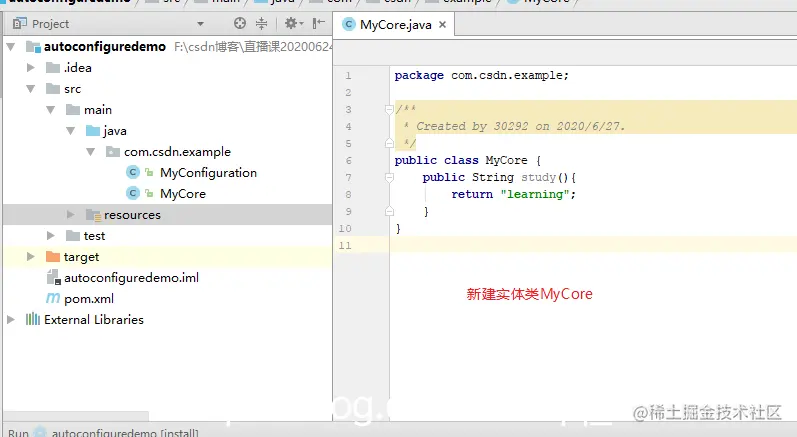Select the .idea folder icon
The image size is (797, 437).
pos(53,68)
